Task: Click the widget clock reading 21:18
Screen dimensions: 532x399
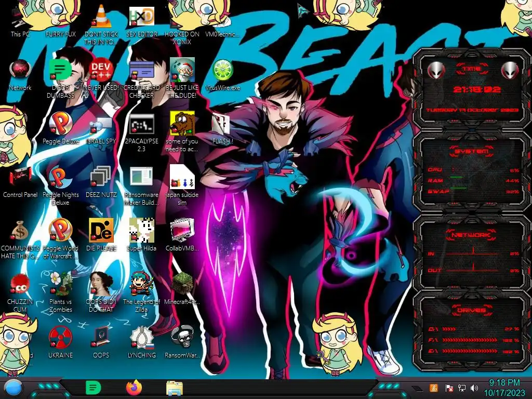Action: coord(477,89)
